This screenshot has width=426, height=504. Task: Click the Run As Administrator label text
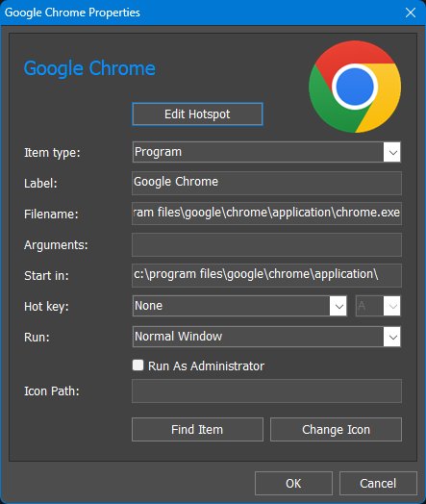tap(206, 366)
